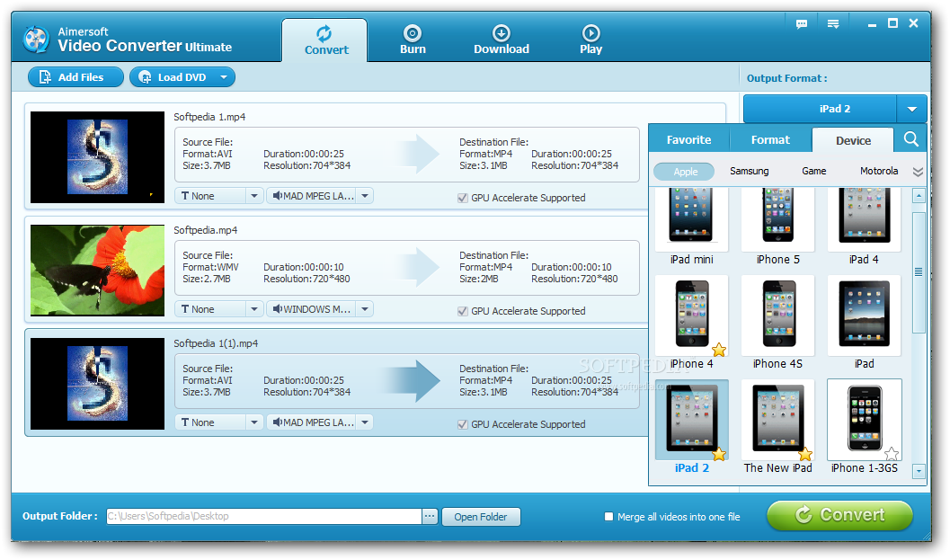The height and width of the screenshot is (560, 950).
Task: Expand the subtitle None dropdown for Softpedia.mp4
Action: pos(253,308)
